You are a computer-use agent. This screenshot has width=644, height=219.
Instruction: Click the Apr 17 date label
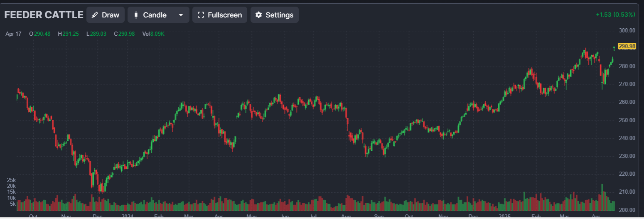tap(13, 34)
